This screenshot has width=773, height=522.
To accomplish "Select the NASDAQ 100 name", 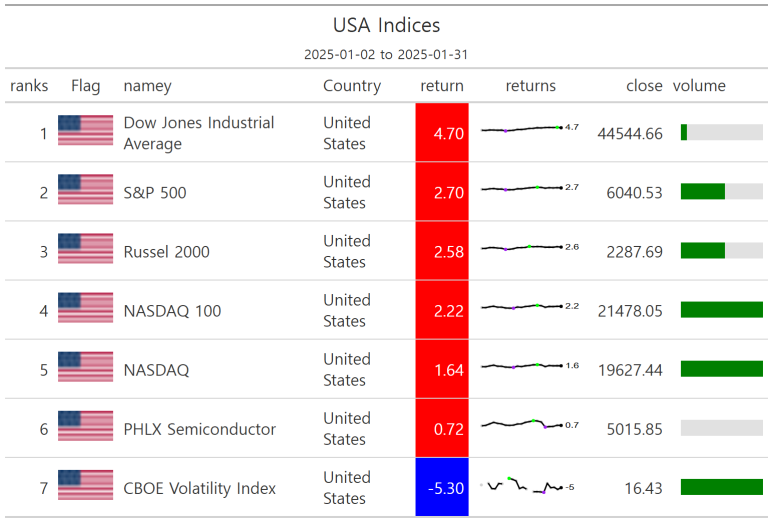I will pos(172,311).
